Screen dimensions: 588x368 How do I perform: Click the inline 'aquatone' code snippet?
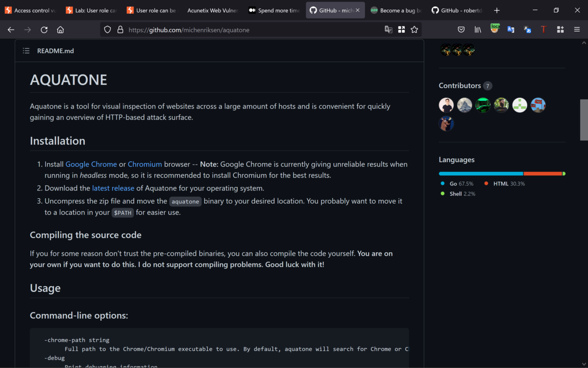click(185, 201)
